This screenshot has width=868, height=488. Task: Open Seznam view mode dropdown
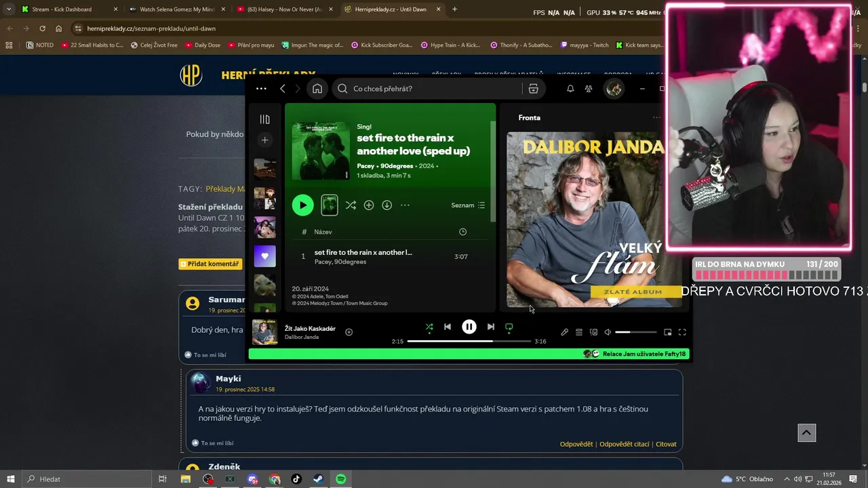[468, 205]
